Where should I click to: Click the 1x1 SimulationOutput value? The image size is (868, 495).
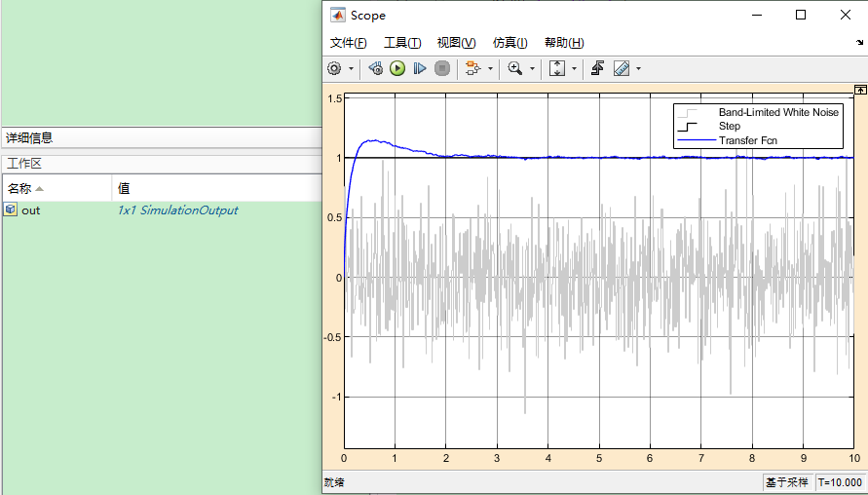pos(177,210)
